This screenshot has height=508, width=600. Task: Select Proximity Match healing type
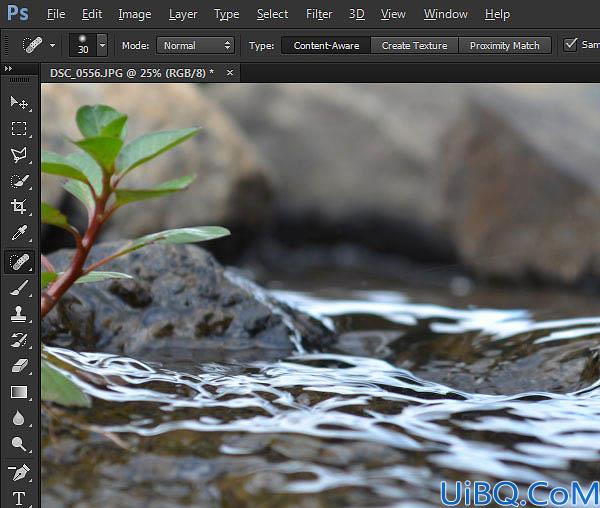[504, 46]
